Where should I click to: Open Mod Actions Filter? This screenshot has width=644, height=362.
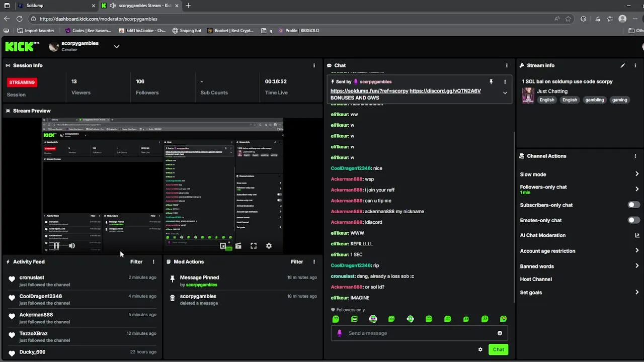[x=297, y=261]
